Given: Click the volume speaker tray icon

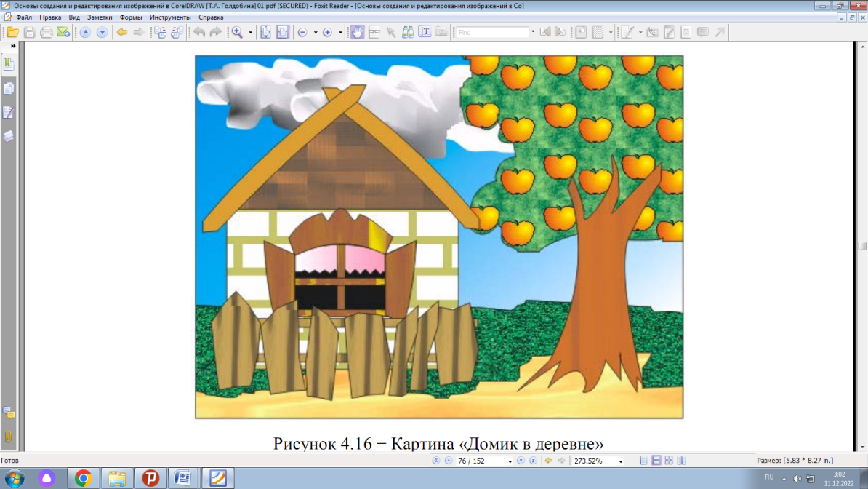Looking at the screenshot, I should (x=797, y=479).
